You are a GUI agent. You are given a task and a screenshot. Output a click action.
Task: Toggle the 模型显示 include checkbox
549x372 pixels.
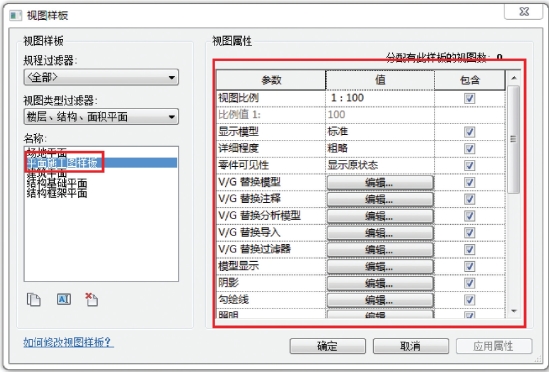click(x=469, y=266)
